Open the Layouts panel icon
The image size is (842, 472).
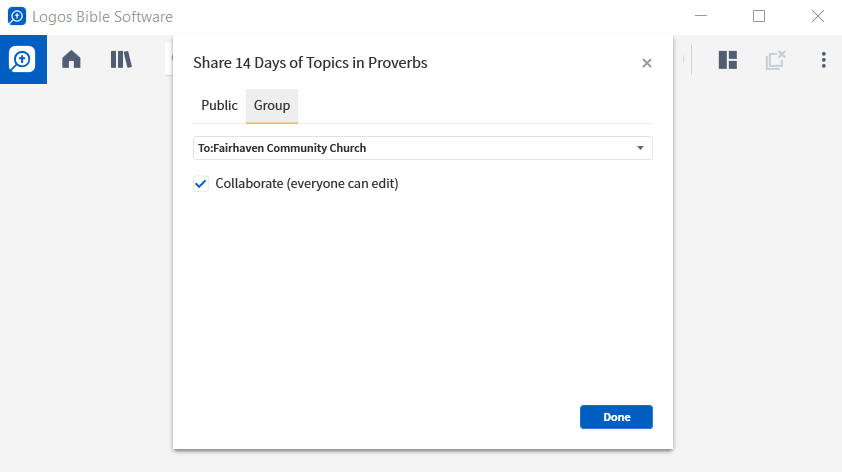pyautogui.click(x=728, y=60)
